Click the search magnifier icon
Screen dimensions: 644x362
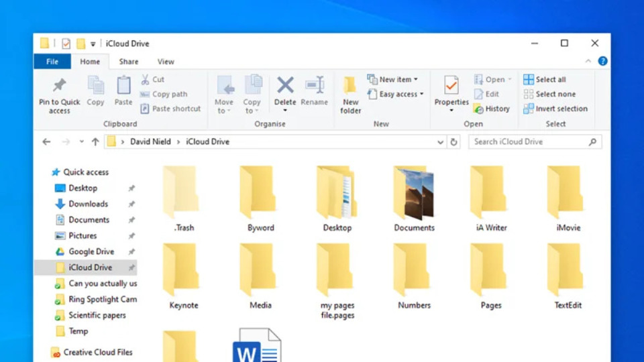tap(592, 141)
